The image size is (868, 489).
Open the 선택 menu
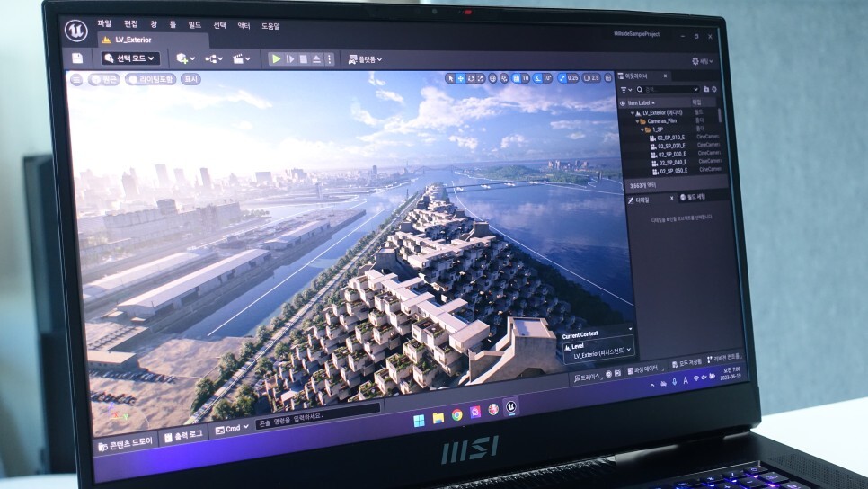pos(220,26)
